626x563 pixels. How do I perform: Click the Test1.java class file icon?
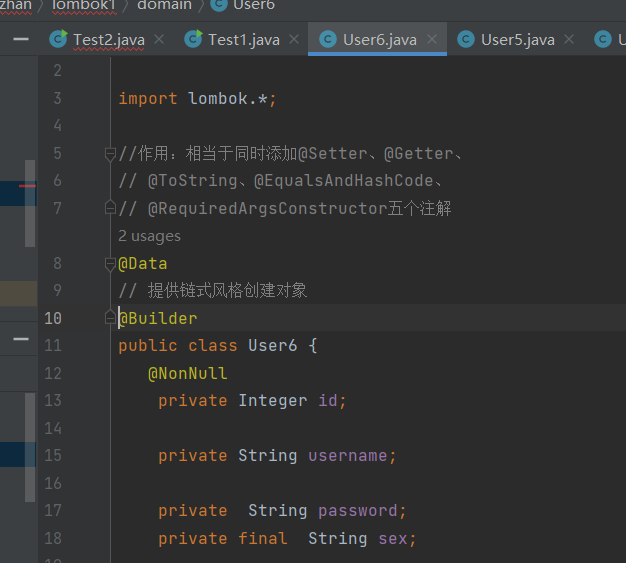(x=194, y=39)
